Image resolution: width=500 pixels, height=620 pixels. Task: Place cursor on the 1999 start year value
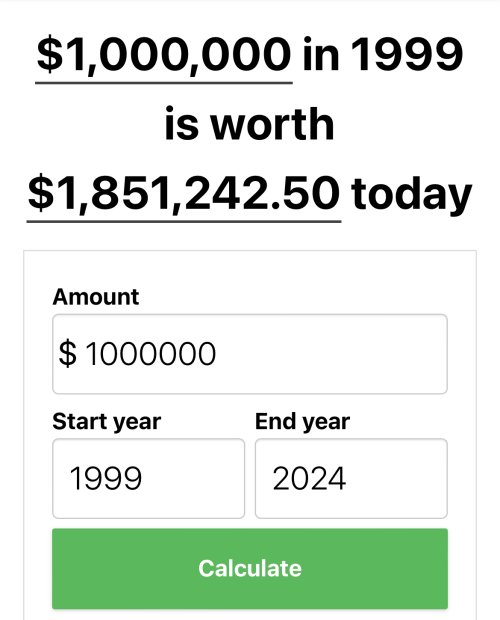click(106, 478)
